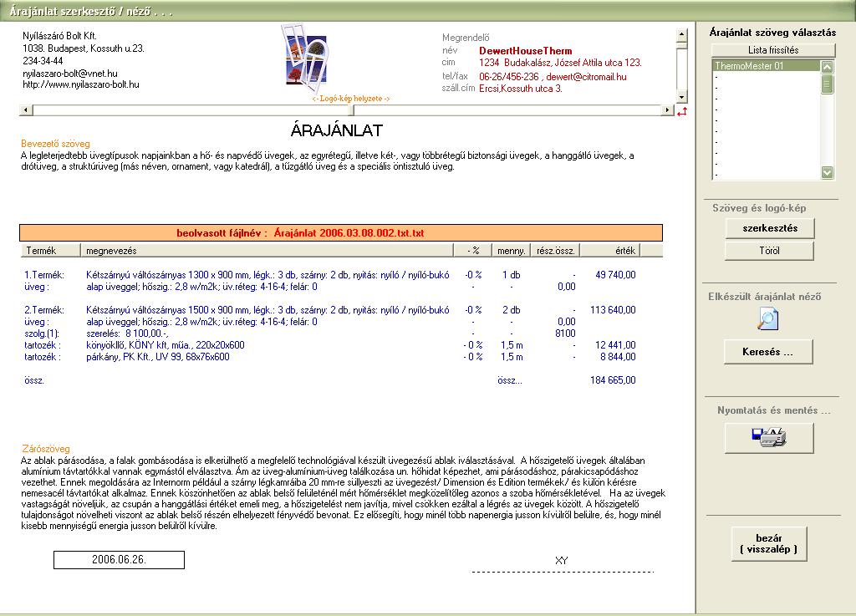Click the customer name DewertHouseTherm
The image size is (856, 616).
click(526, 51)
